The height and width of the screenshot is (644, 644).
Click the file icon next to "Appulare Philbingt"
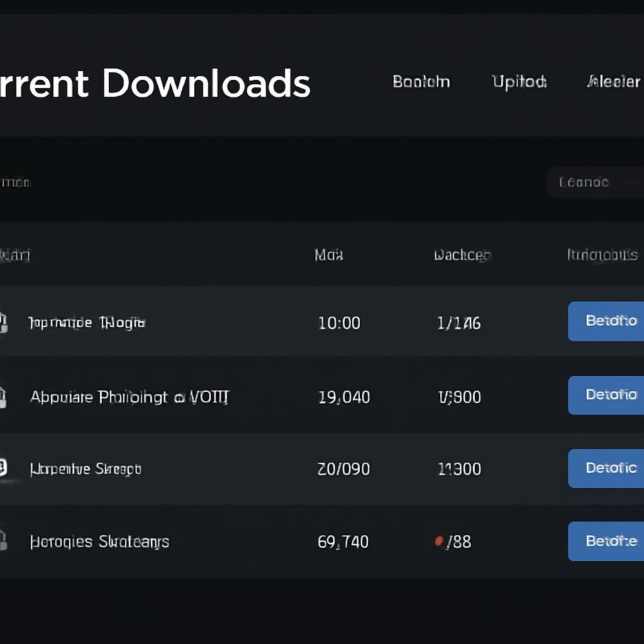pos(3,396)
